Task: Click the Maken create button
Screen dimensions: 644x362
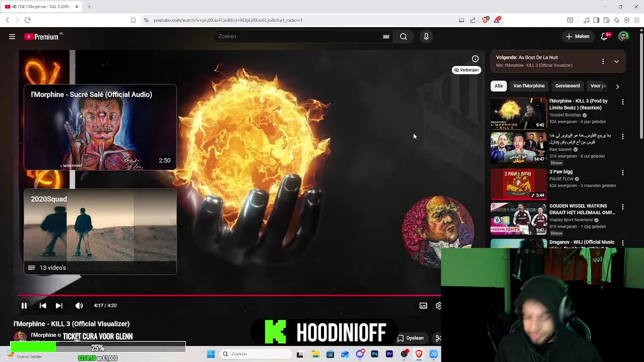Action: point(578,36)
